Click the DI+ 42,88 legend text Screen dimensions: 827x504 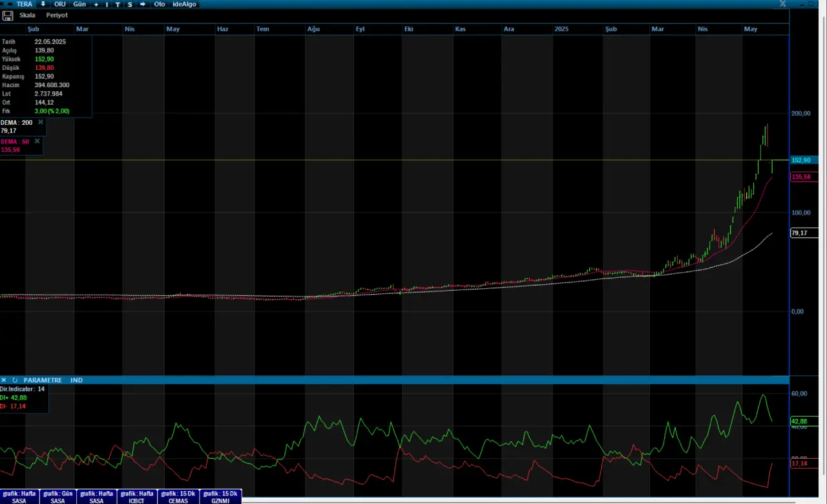[x=14, y=397]
